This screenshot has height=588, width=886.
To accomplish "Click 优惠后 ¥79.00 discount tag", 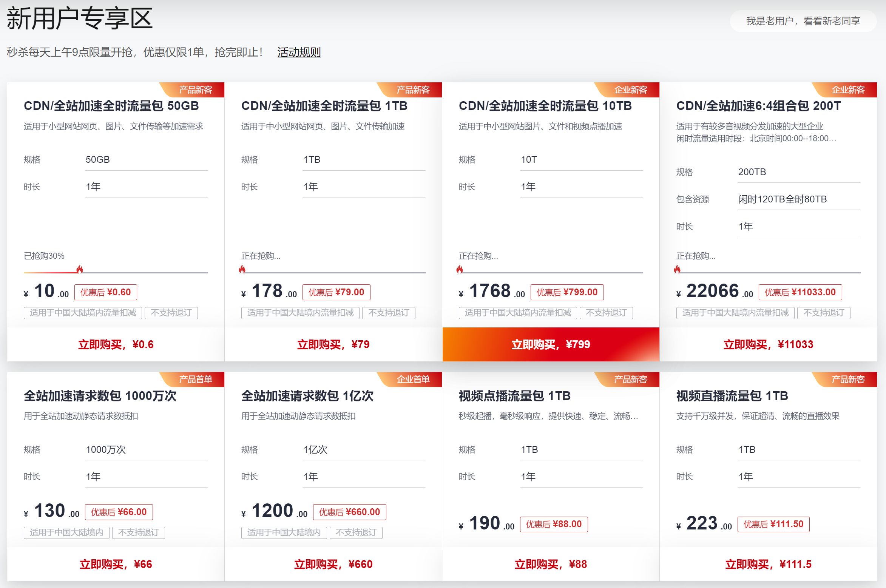I will click(336, 292).
